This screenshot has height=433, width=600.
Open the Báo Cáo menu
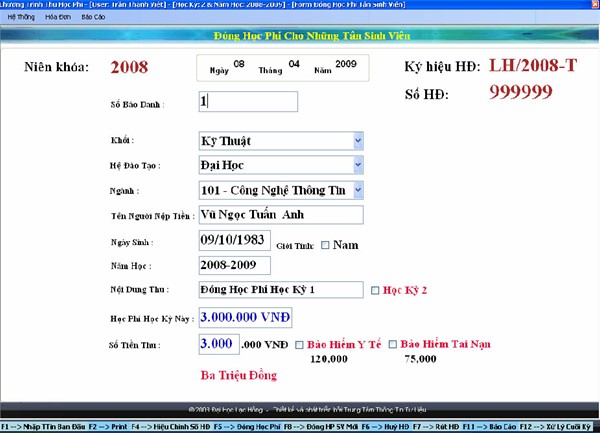tap(94, 18)
